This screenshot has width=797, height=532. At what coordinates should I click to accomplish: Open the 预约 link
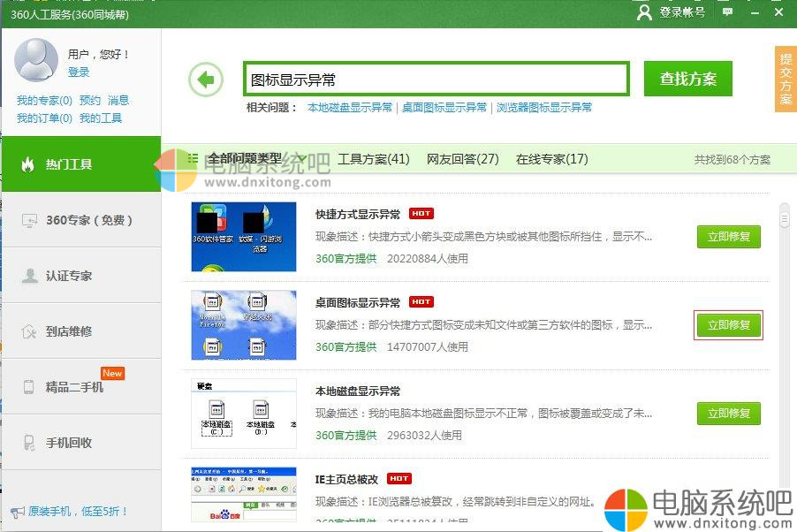coord(90,100)
